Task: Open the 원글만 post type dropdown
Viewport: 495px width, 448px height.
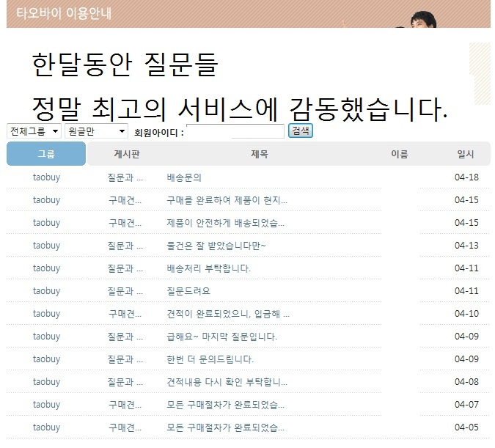Action: tap(96, 131)
